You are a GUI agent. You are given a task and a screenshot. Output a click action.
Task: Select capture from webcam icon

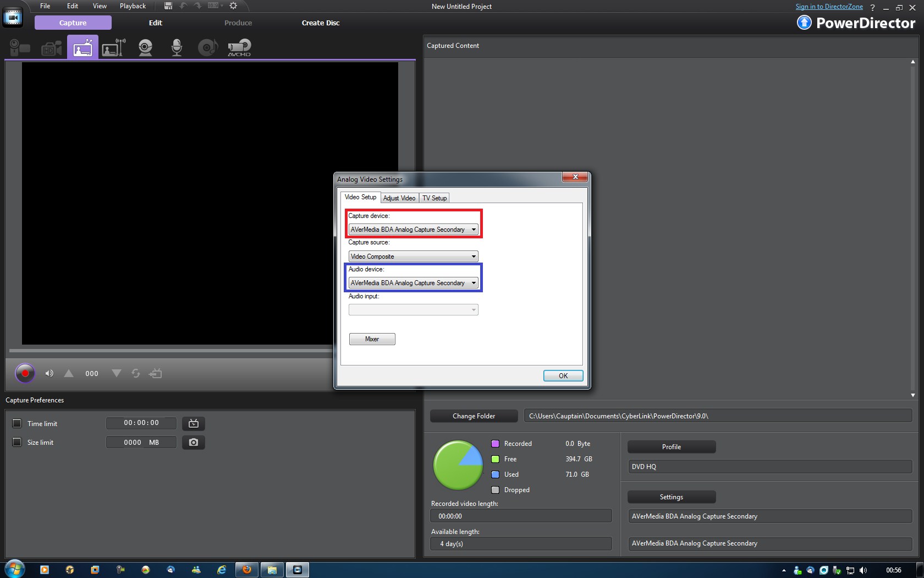tap(145, 47)
